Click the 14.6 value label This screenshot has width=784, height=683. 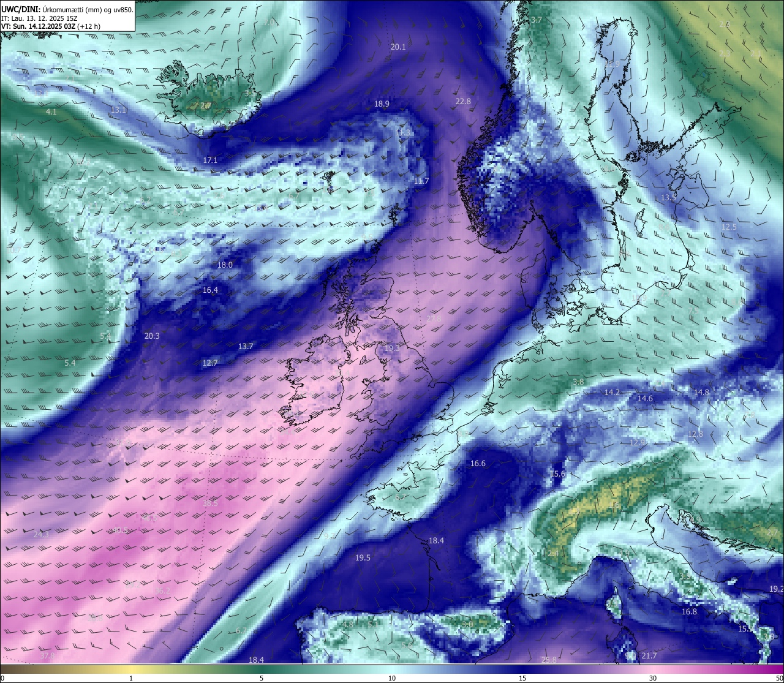(645, 399)
